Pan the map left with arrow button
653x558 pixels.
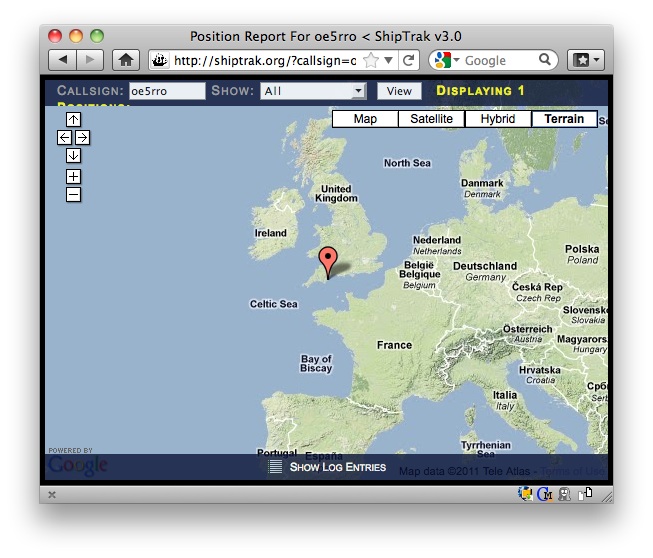(x=64, y=137)
